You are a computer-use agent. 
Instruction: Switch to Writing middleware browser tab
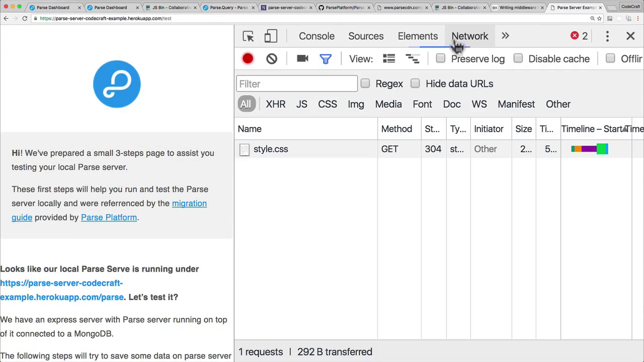click(x=517, y=8)
